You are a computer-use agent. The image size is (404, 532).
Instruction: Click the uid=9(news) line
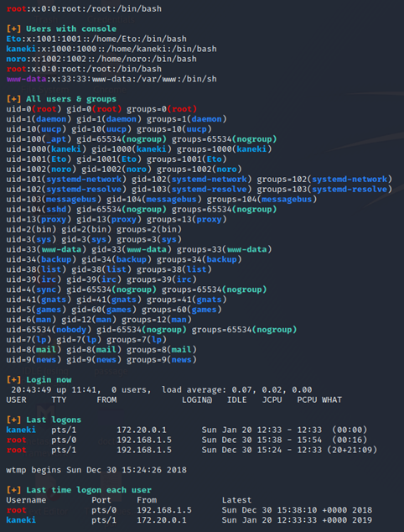click(x=101, y=359)
